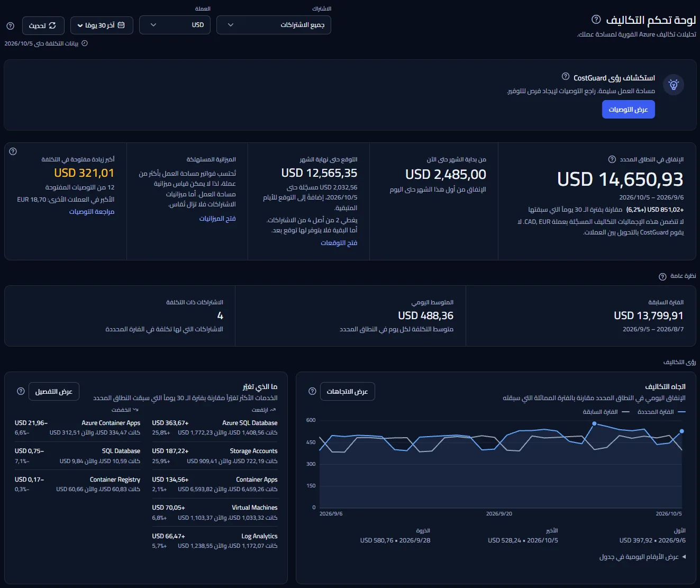This screenshot has width=700, height=588.
Task: Click the last data point on cost chart
Action: (681, 431)
